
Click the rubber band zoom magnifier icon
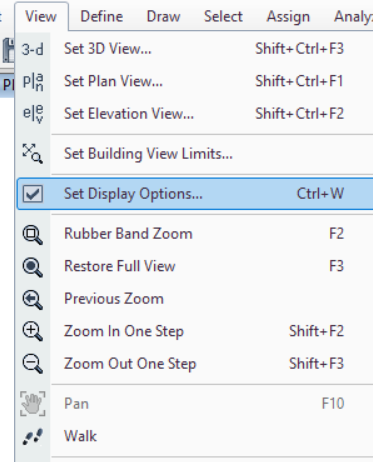pyautogui.click(x=32, y=235)
